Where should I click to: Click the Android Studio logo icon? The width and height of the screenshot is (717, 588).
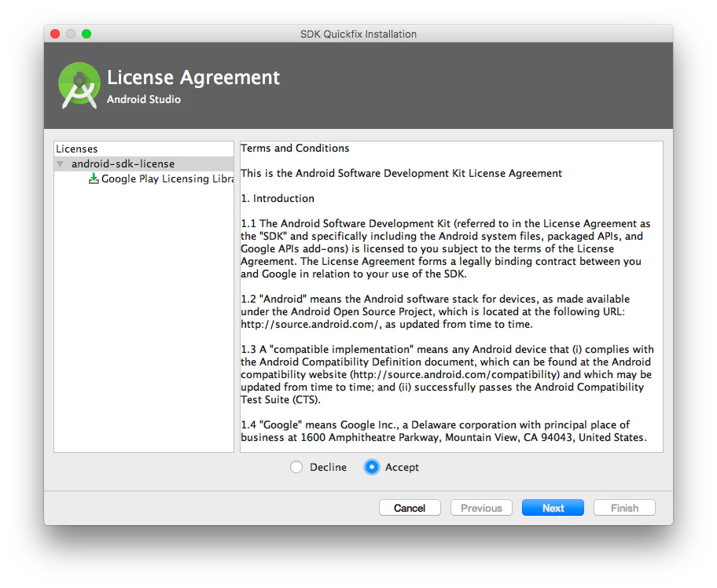tap(79, 86)
